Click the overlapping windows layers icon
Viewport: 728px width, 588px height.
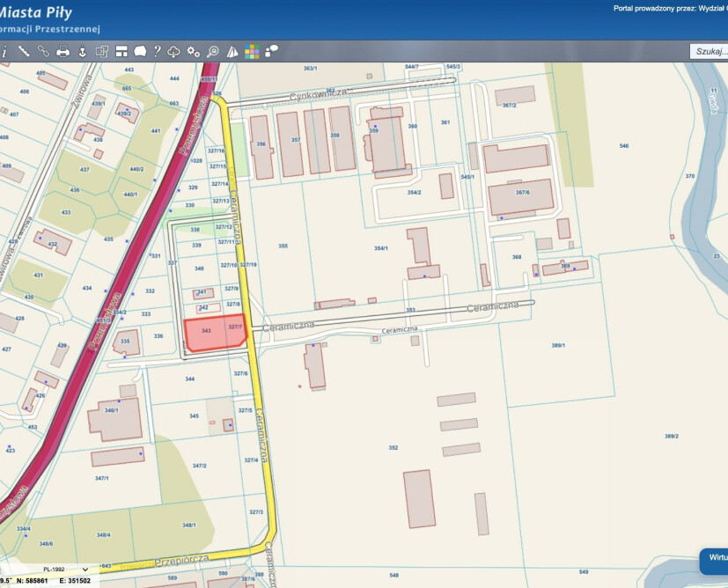[x=101, y=51]
